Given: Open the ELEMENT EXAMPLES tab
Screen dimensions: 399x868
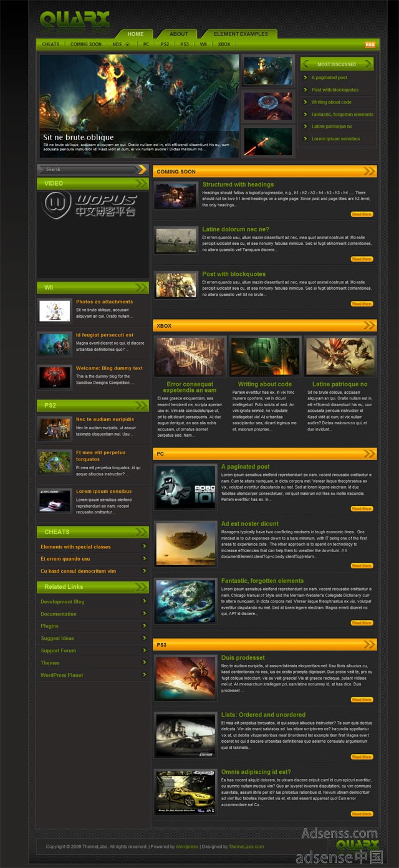Looking at the screenshot, I should pyautogui.click(x=241, y=34).
